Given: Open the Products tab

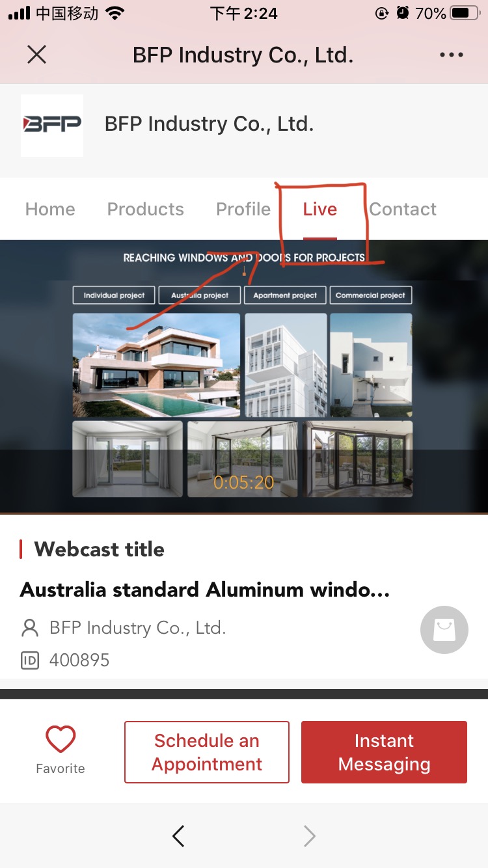Looking at the screenshot, I should (146, 210).
